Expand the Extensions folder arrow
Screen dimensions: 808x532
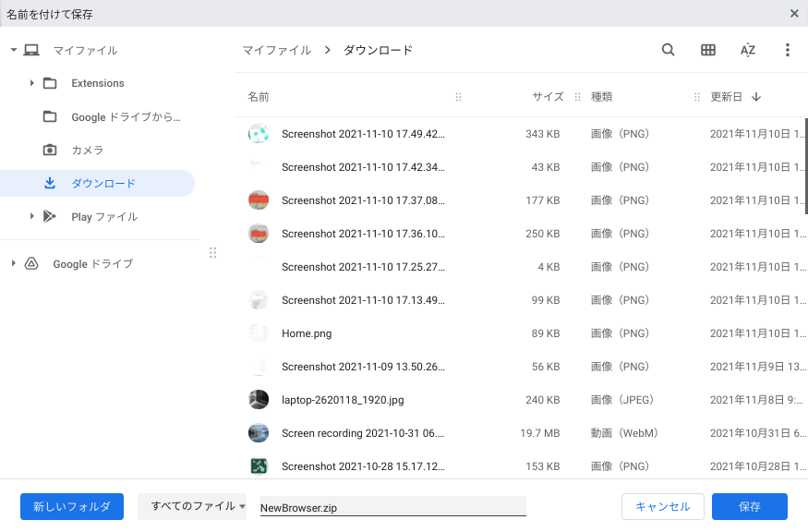(x=32, y=83)
